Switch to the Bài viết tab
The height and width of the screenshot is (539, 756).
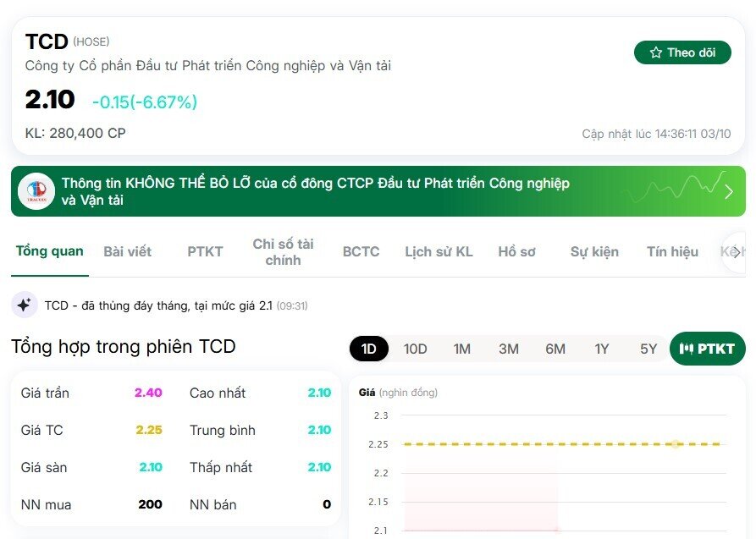[127, 251]
